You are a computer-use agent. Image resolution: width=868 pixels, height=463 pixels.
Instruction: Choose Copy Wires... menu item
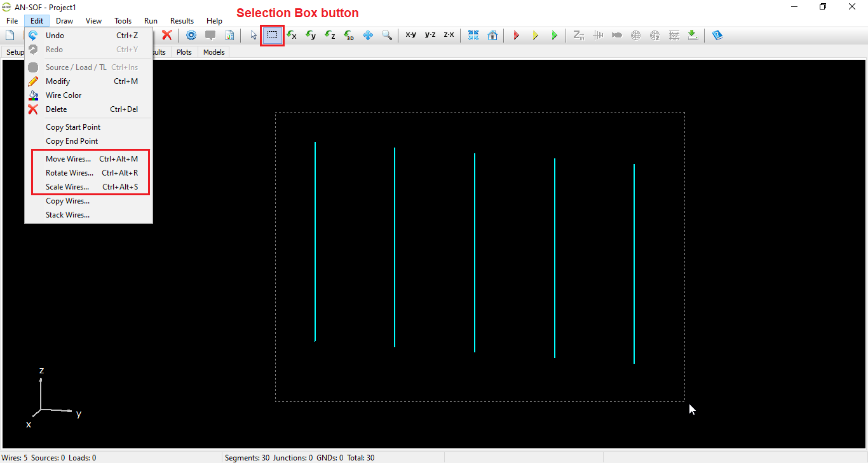[x=88, y=201]
